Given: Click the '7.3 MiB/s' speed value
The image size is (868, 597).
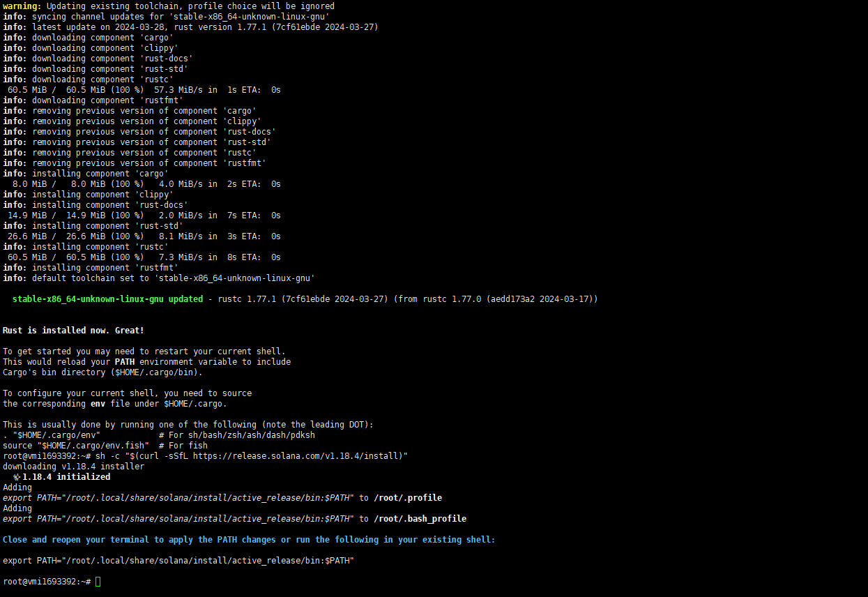Looking at the screenshot, I should coord(181,257).
